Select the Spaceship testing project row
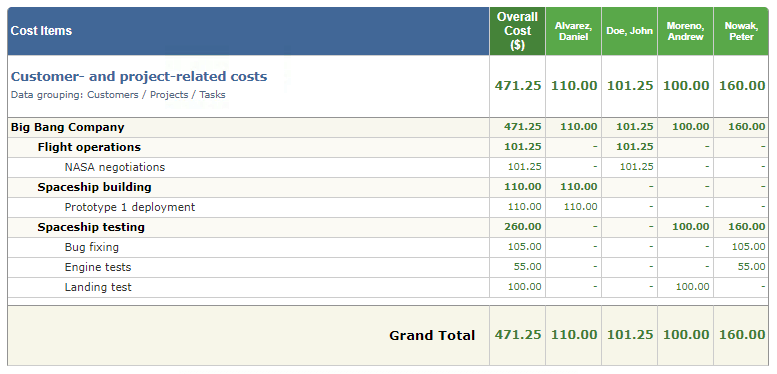 click(388, 227)
